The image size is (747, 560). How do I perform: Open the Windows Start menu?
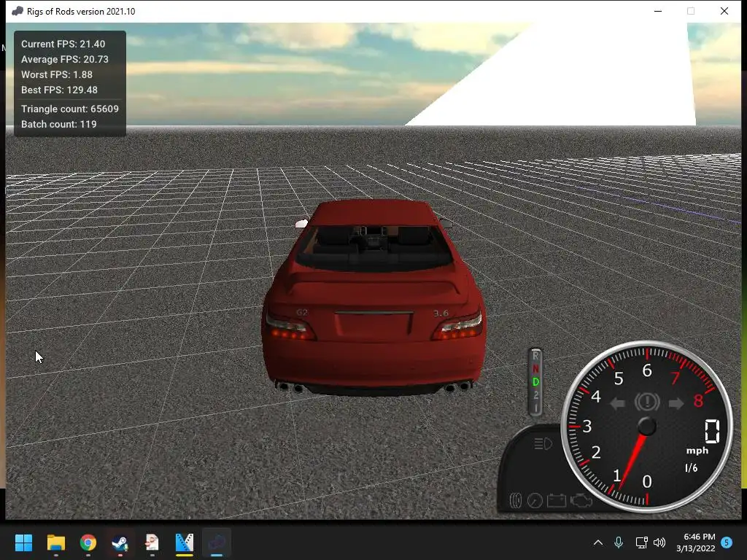coord(23,542)
